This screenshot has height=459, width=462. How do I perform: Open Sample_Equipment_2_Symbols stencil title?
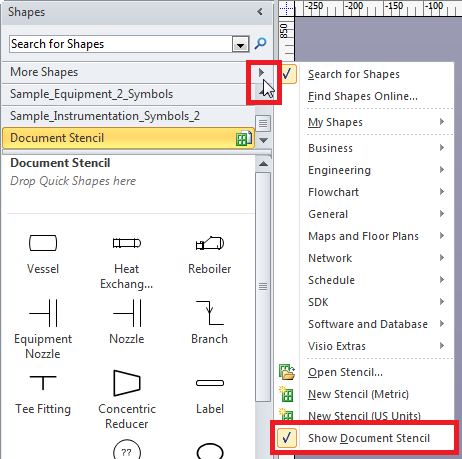click(x=91, y=94)
